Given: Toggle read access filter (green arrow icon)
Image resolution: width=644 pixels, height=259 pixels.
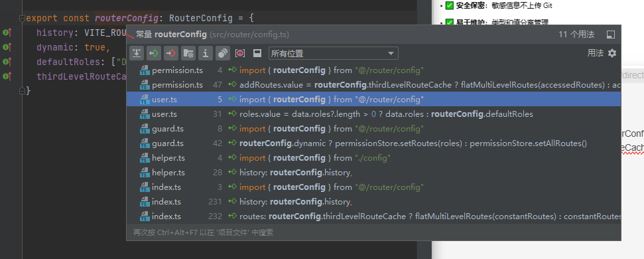Looking at the screenshot, I should [154, 53].
